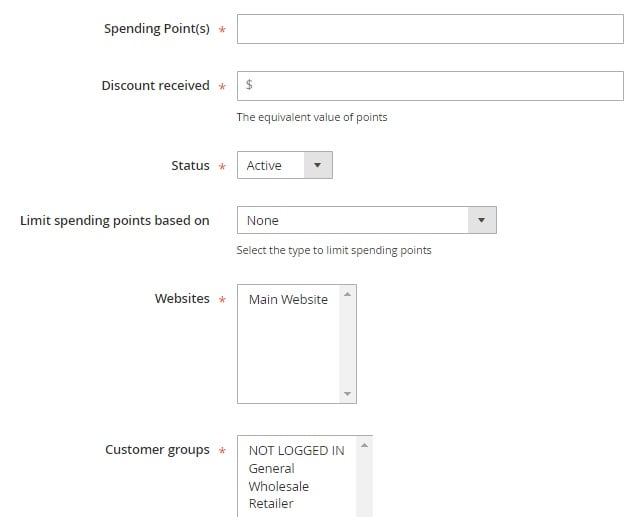Click the dollar sign in Discount field
The width and height of the screenshot is (631, 517).
[249, 86]
